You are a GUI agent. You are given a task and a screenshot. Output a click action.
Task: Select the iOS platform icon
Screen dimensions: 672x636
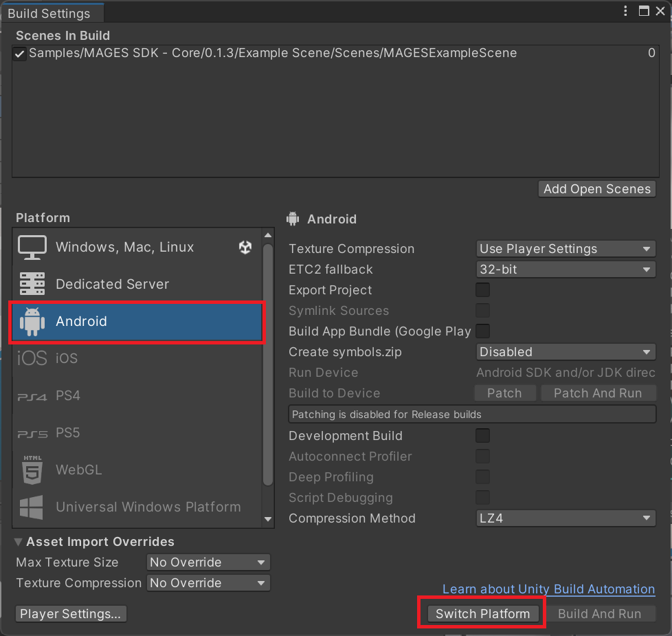pyautogui.click(x=32, y=358)
